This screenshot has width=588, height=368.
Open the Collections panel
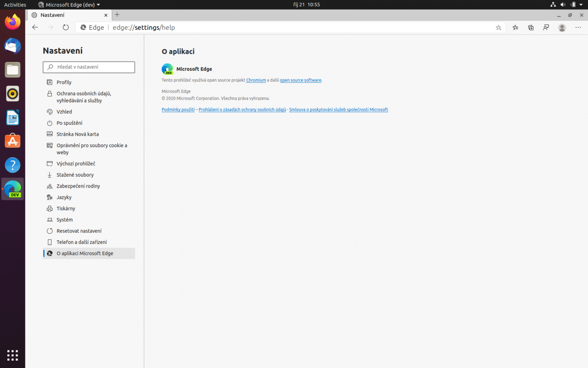coord(531,27)
